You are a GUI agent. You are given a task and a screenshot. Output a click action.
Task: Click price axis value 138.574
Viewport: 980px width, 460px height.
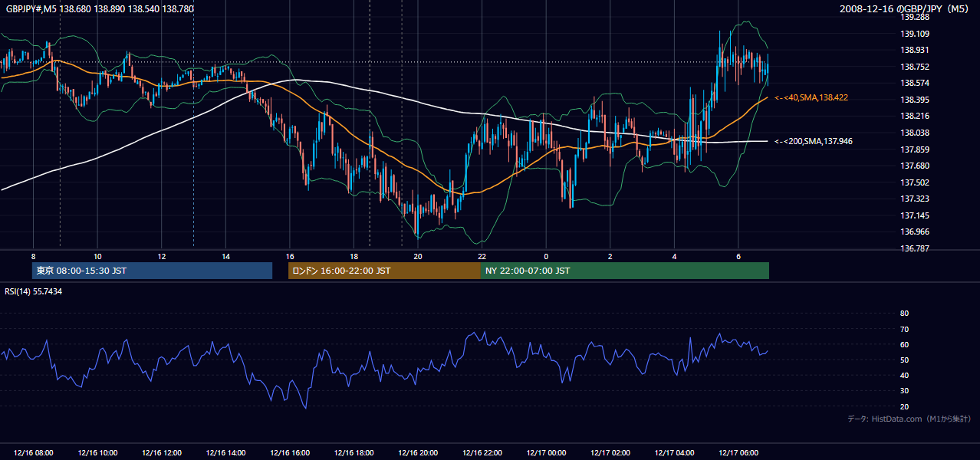[x=915, y=83]
